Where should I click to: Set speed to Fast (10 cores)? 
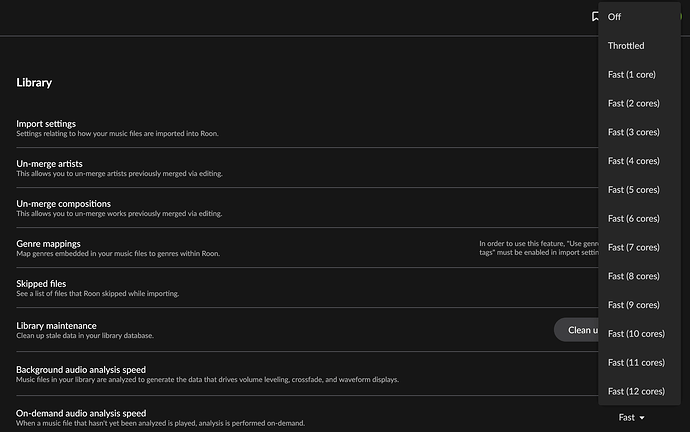coord(636,333)
